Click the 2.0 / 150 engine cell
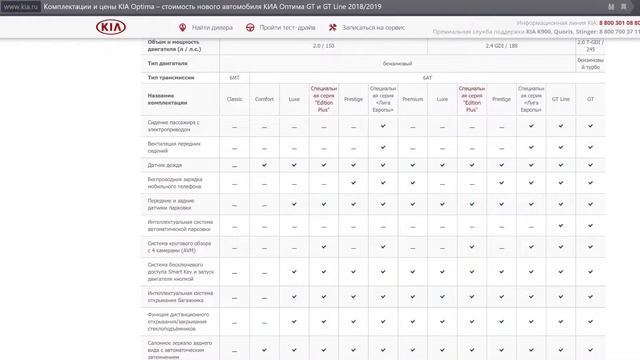 coord(323,46)
